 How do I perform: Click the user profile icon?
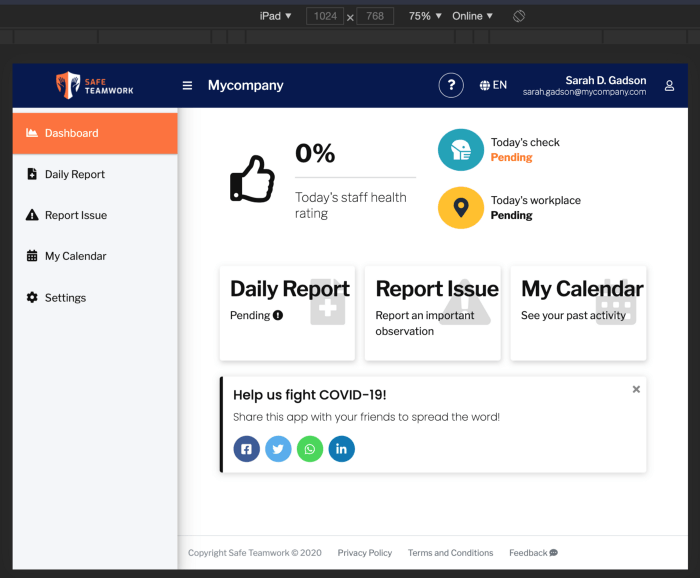[669, 86]
